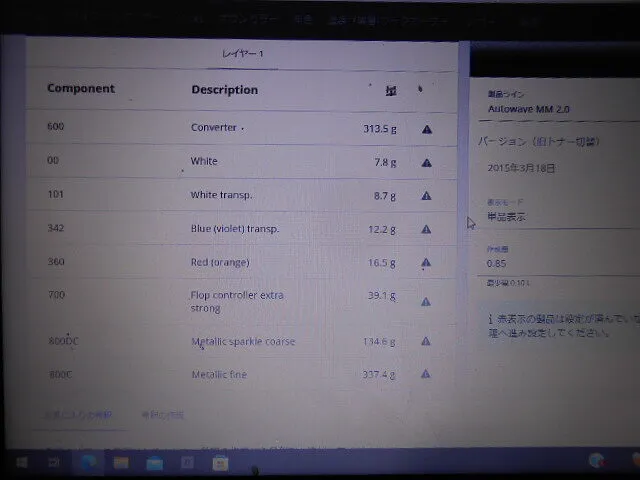This screenshot has width=640, height=480.
Task: Click the Metallic fine description link
Action: [x=218, y=375]
